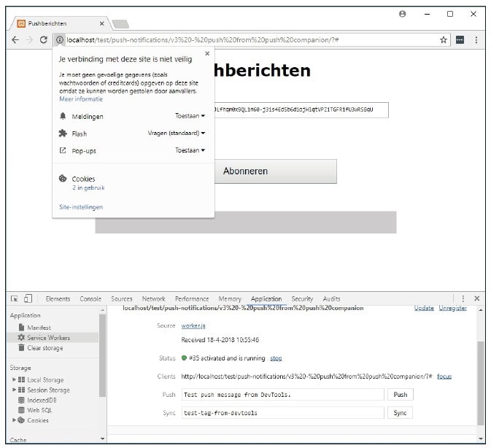Click the Sync button
The width and height of the screenshot is (491, 448).
tap(400, 413)
